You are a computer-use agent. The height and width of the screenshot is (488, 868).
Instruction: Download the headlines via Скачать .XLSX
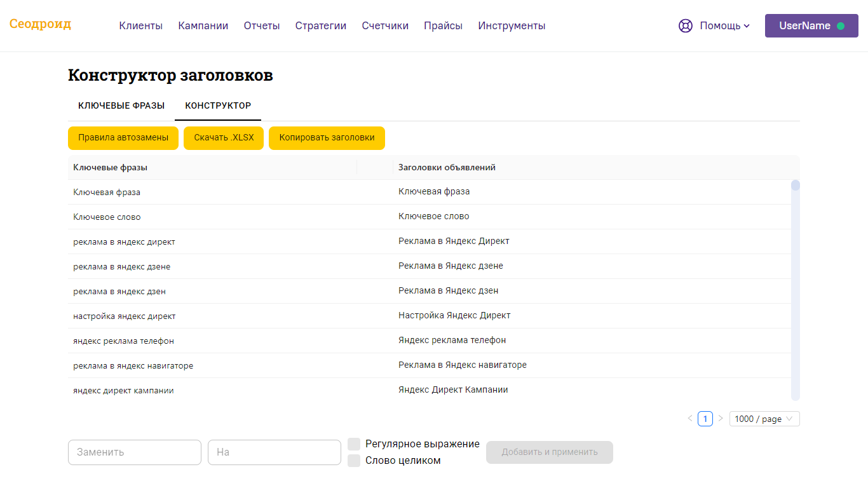(224, 138)
